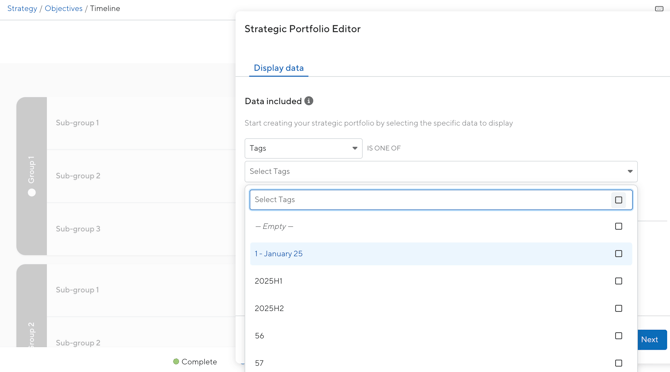The width and height of the screenshot is (670, 372).
Task: Click the Strategic Portfolio Editor title
Action: [x=303, y=29]
